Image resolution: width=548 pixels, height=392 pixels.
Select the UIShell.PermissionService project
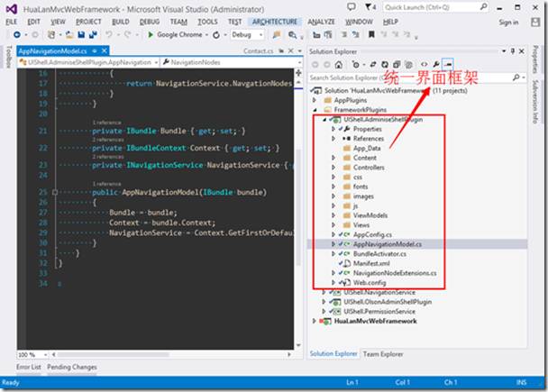click(379, 311)
